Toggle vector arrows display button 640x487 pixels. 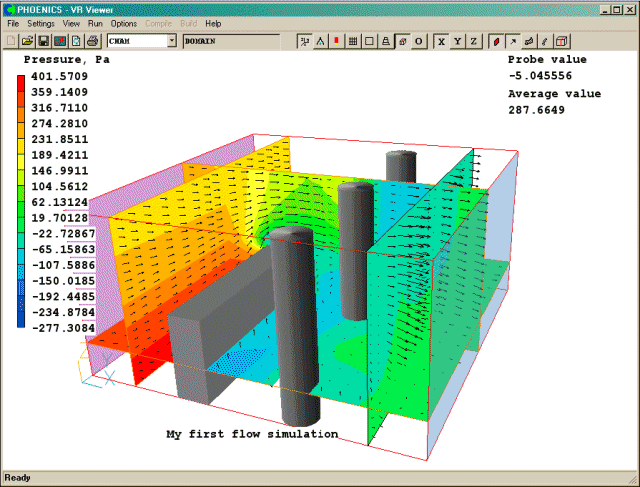tap(510, 41)
